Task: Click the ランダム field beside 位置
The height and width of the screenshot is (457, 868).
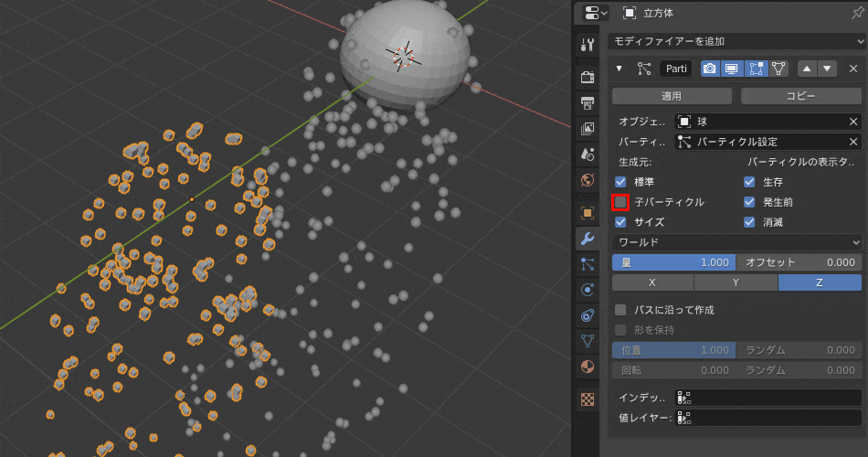Action: coord(799,350)
